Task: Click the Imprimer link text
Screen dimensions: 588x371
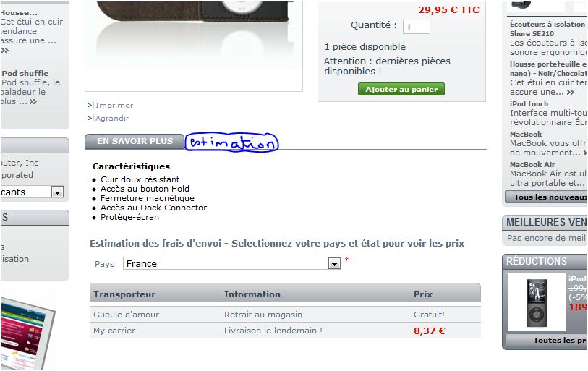Action: tap(114, 106)
